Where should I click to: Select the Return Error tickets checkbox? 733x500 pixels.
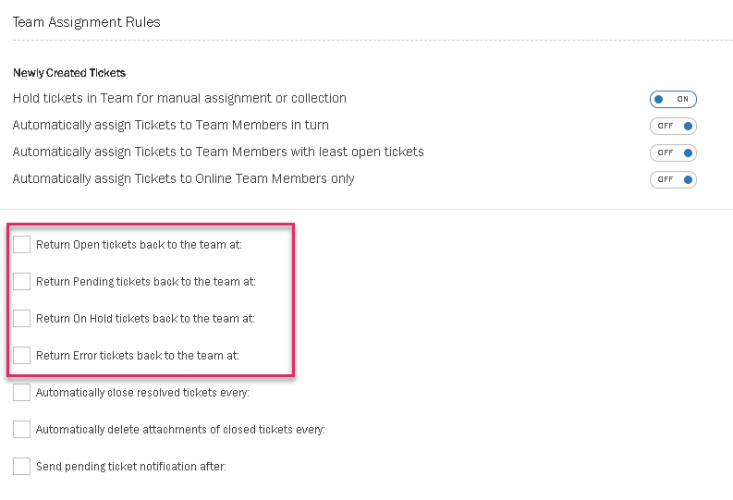tap(22, 355)
